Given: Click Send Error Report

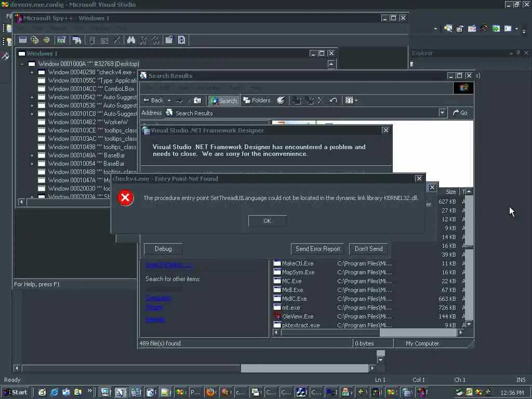Looking at the screenshot, I should pyautogui.click(x=317, y=249).
